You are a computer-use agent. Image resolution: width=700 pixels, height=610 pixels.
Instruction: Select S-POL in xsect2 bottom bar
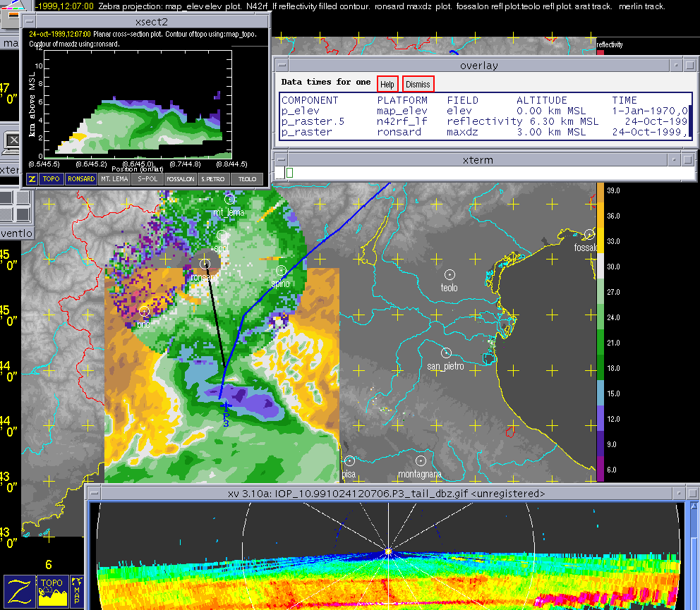coord(147,179)
